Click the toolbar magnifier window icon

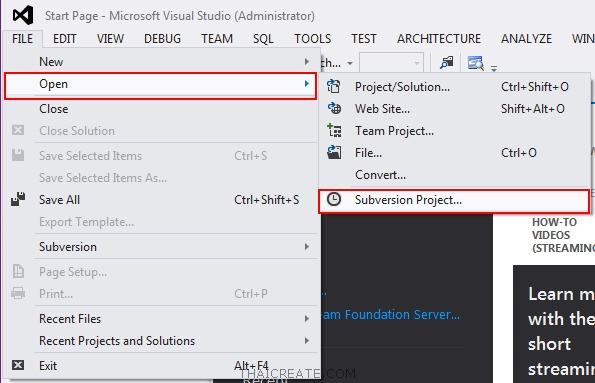475,63
